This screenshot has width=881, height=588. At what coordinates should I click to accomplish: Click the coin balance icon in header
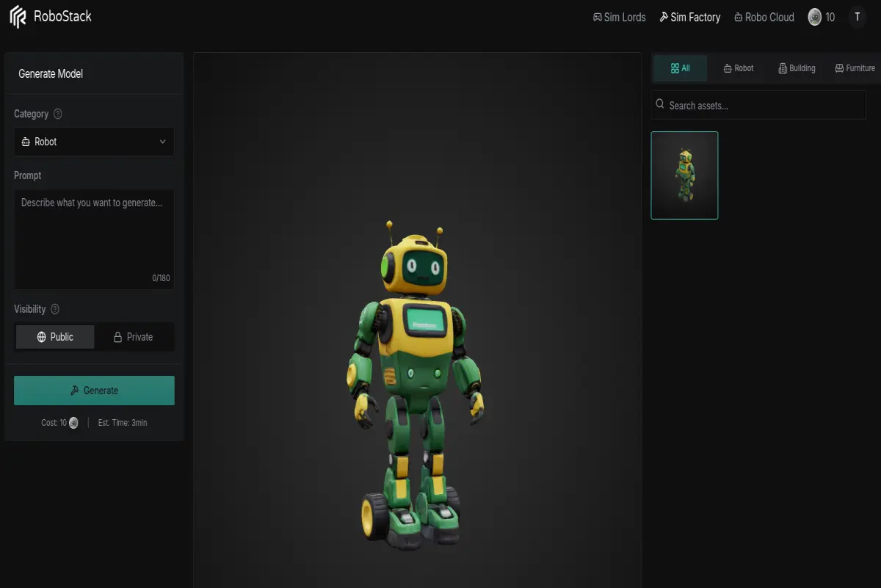[814, 17]
